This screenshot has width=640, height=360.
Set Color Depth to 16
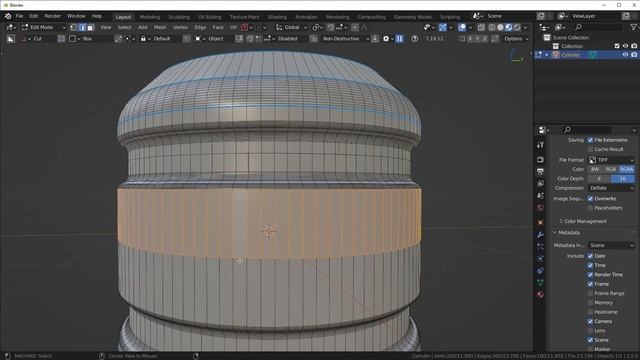click(623, 179)
